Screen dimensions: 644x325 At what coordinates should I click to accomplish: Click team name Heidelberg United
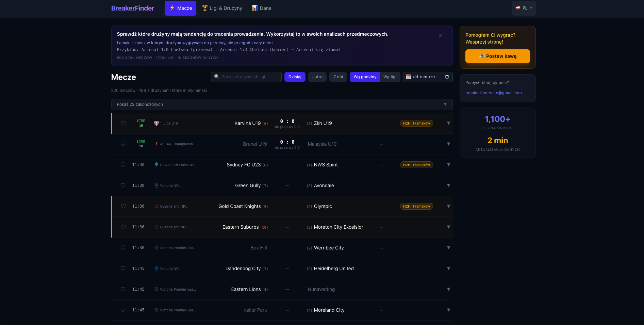[x=334, y=269]
